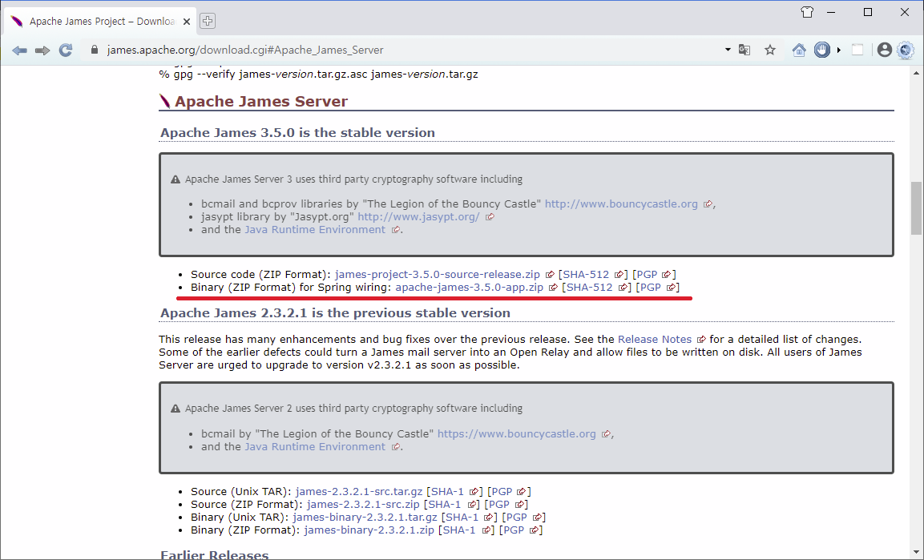
Task: Download james-2.3.2.1-src.tar.gz
Action: [359, 491]
